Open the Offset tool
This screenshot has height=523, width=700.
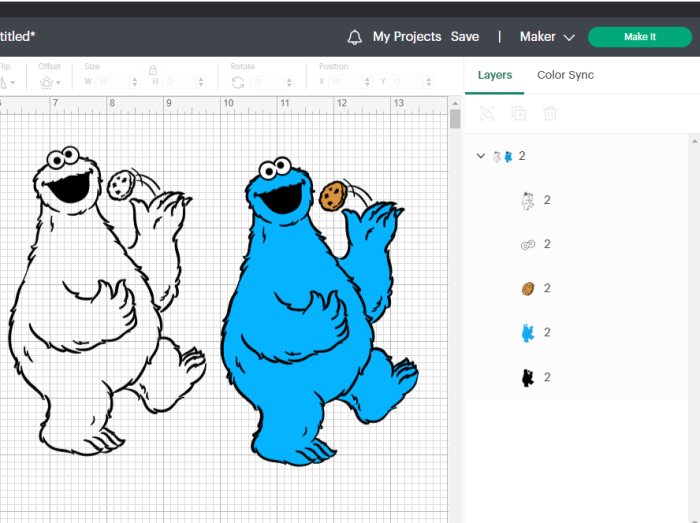tap(46, 83)
